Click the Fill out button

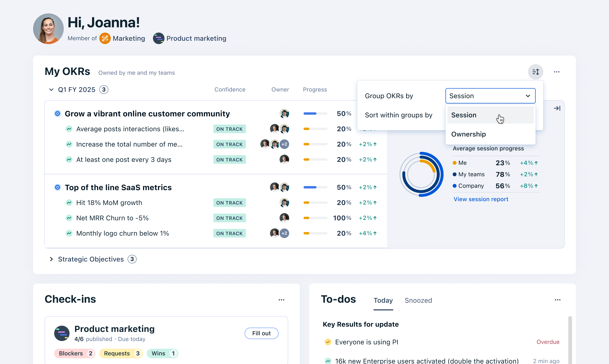[x=261, y=333]
